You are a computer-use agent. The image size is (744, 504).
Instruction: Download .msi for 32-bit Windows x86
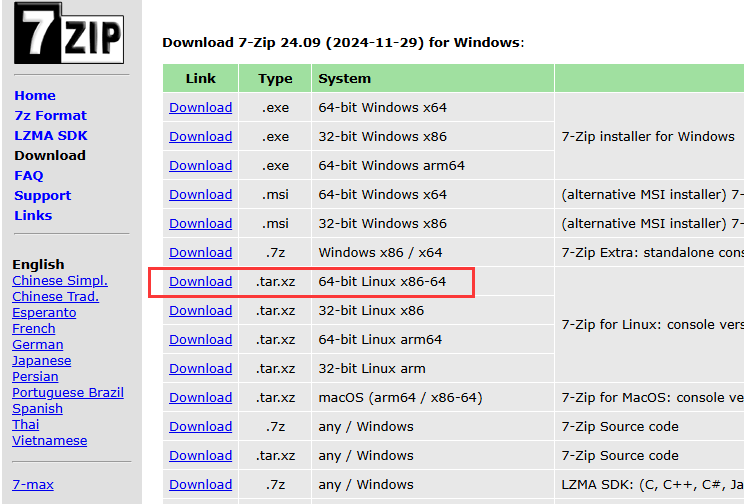(x=201, y=224)
